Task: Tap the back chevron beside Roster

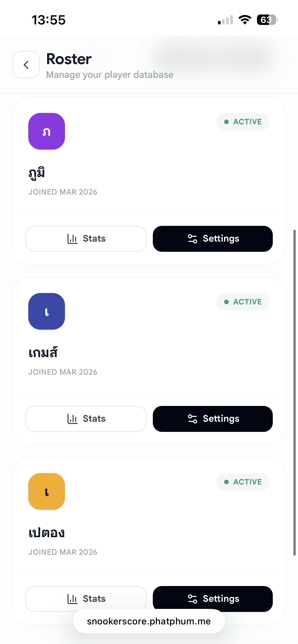Action: 26,65
